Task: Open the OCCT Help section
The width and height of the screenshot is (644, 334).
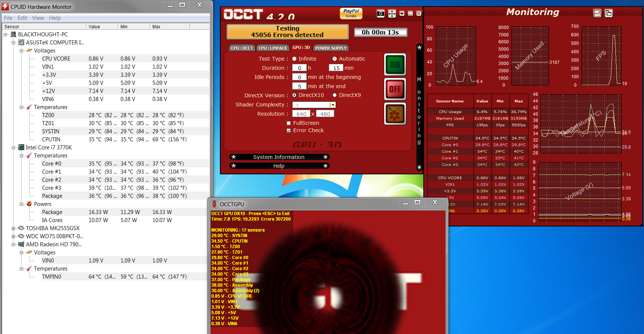Action: [279, 166]
